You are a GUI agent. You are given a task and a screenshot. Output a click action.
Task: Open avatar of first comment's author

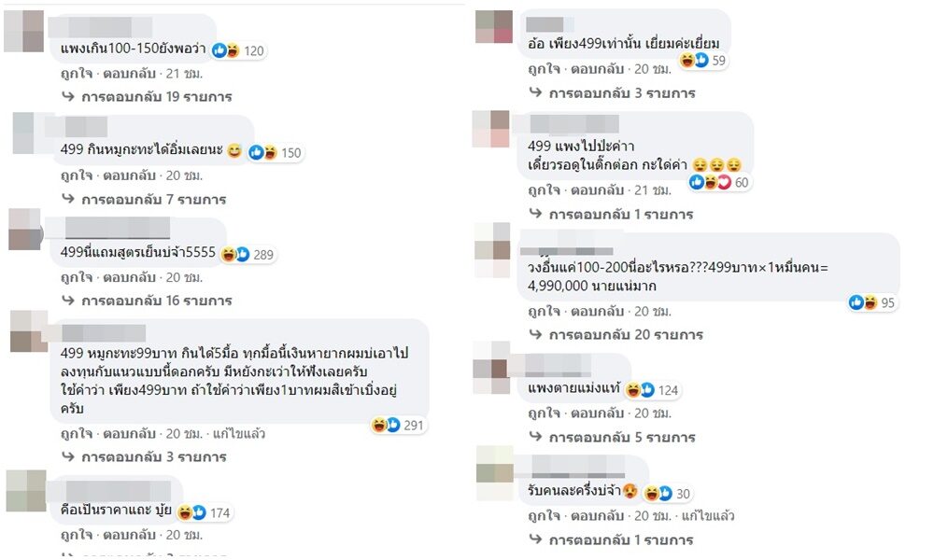[24, 32]
